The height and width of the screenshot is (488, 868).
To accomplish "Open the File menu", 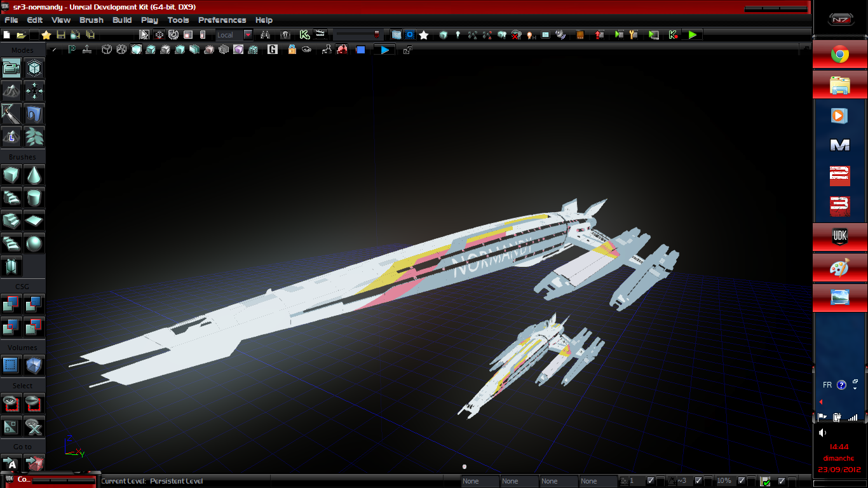I will point(11,20).
